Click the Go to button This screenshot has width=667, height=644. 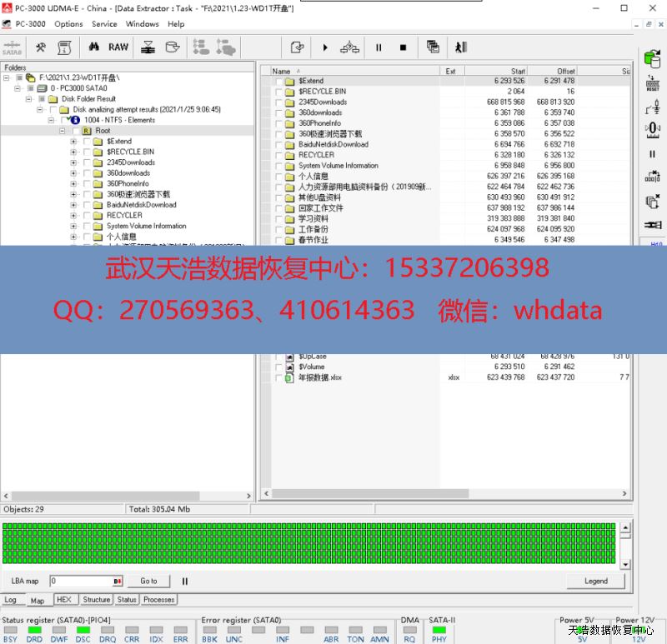tap(148, 581)
